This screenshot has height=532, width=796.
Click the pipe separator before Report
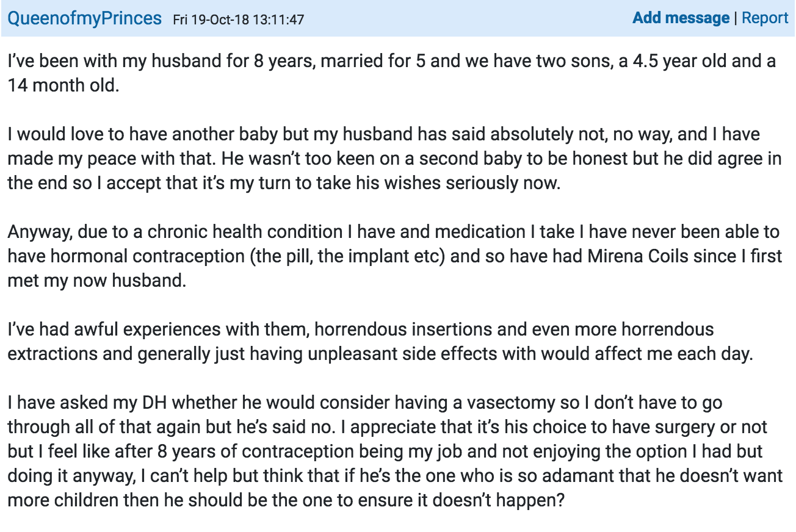[x=736, y=18]
